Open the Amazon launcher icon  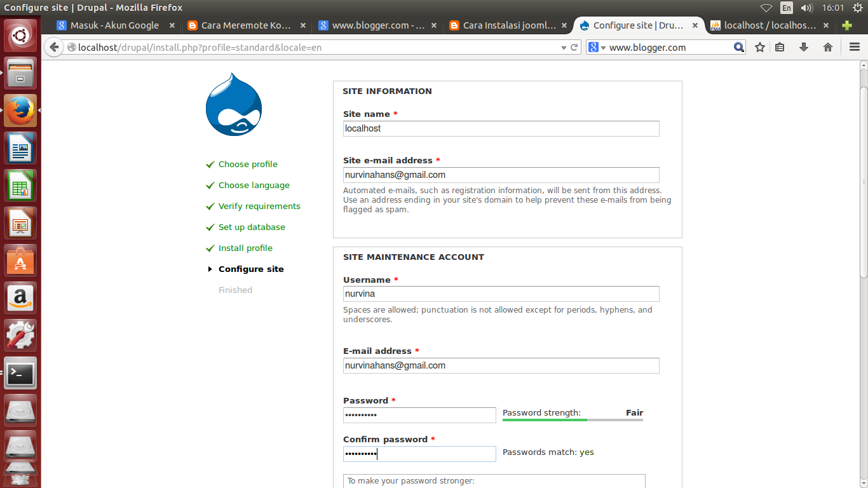click(x=20, y=298)
